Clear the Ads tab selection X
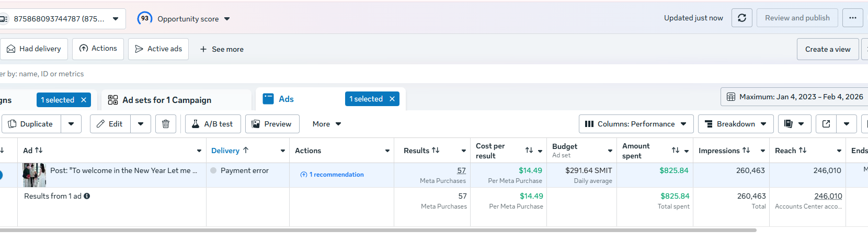 [x=392, y=99]
